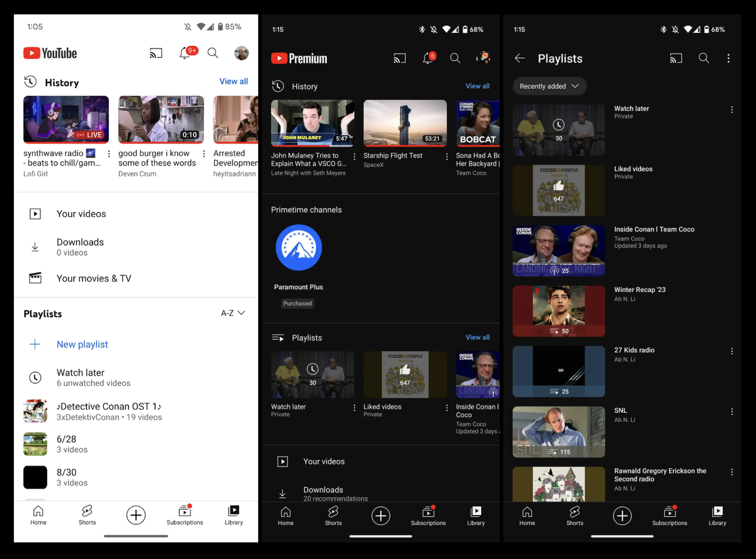
Task: Open SNL playlist thumbnail with 115 videos
Action: (x=559, y=432)
